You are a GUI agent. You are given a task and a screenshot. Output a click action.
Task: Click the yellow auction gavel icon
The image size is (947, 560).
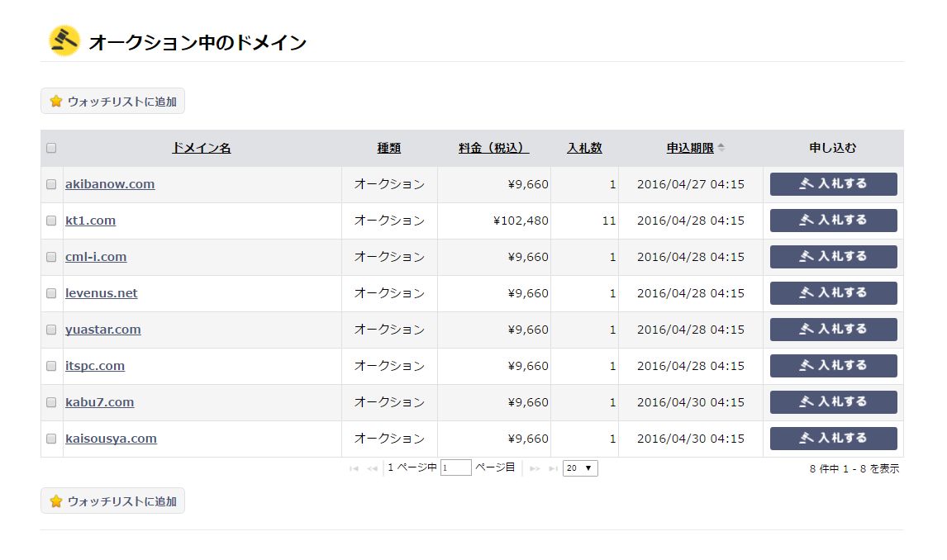point(64,41)
